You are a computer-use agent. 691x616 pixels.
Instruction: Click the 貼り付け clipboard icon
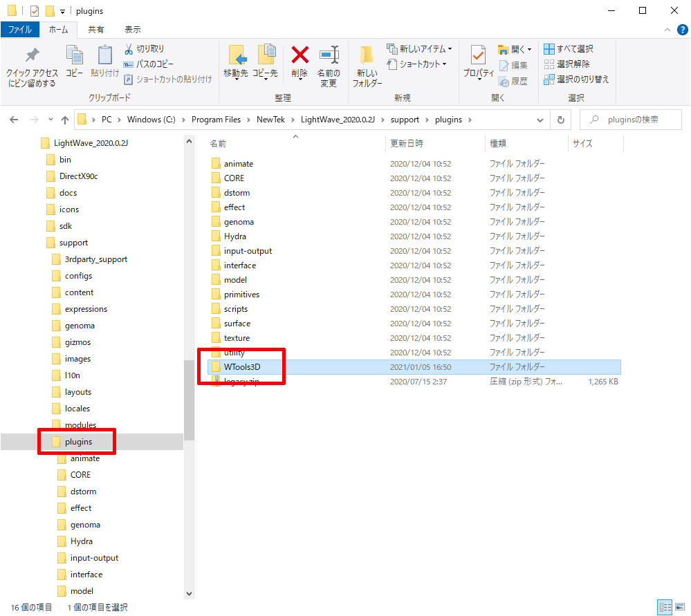(105, 55)
